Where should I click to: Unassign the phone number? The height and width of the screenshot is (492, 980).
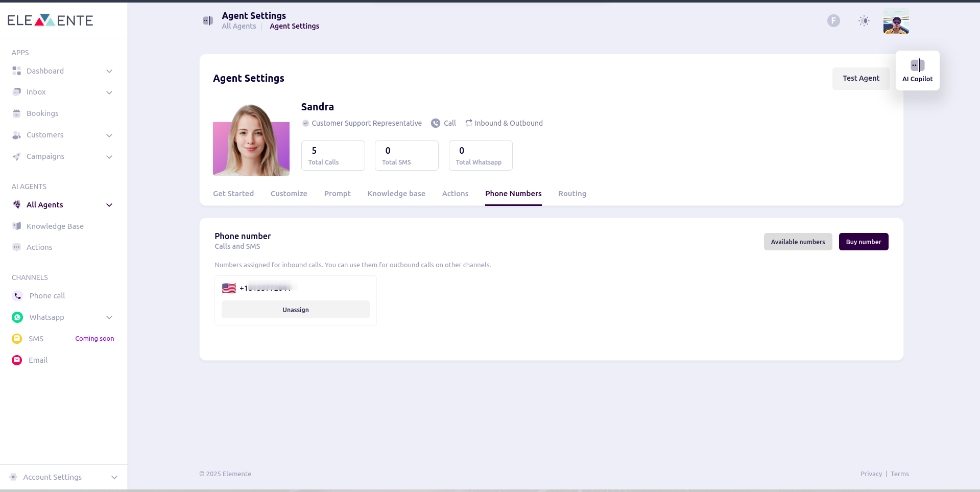296,310
